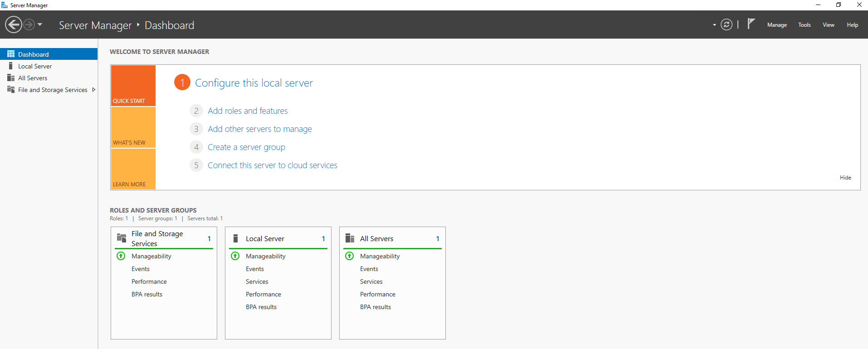Image resolution: width=868 pixels, height=349 pixels.
Task: Click the step 5 circle
Action: click(x=196, y=165)
